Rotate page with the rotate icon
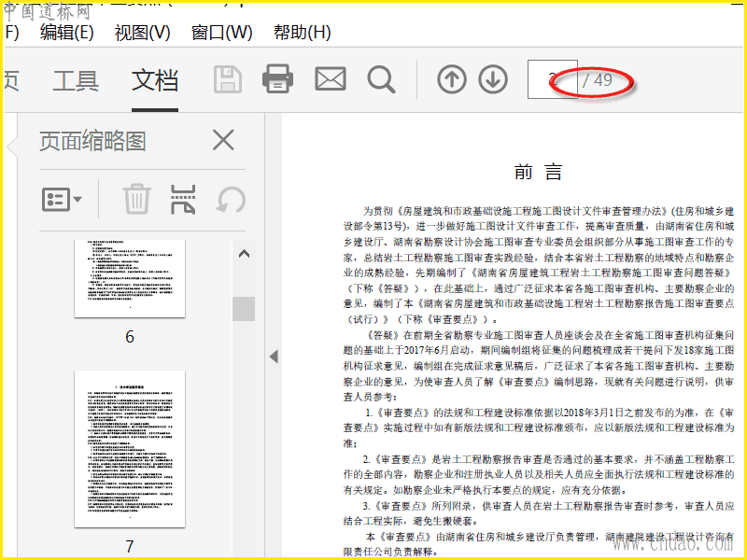The height and width of the screenshot is (560, 747). (x=231, y=200)
